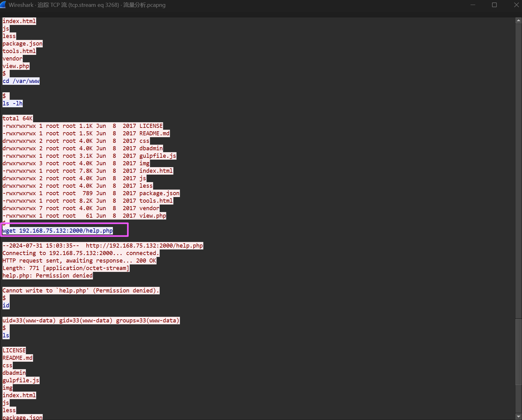Click 'Length: 771 [application/octet-stream]' line
522x420 pixels.
[66, 268]
